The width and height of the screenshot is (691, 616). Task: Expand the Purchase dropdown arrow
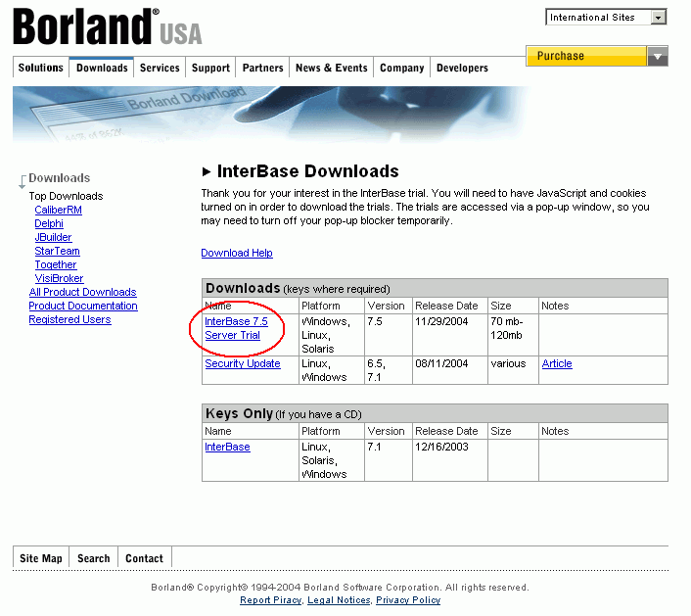click(658, 57)
